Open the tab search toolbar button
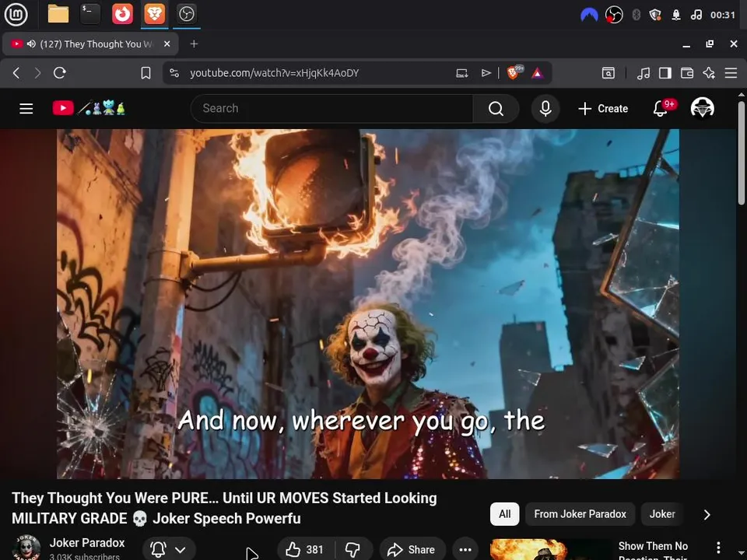This screenshot has width=747, height=560. point(608,73)
